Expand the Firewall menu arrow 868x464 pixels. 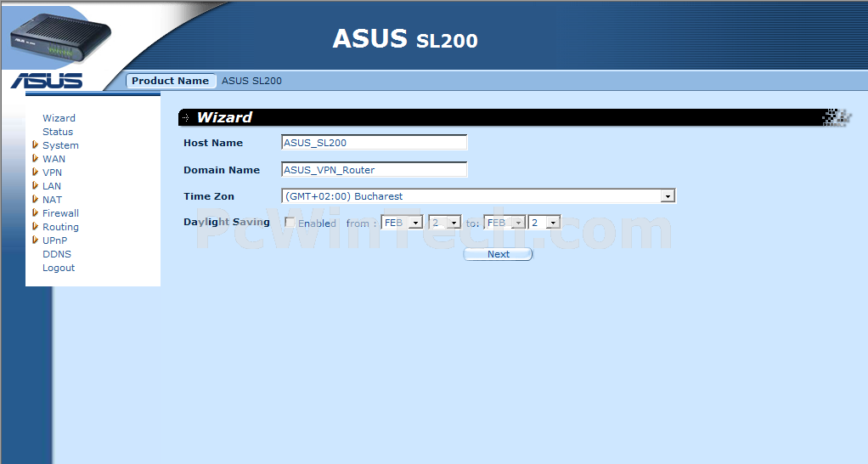35,212
